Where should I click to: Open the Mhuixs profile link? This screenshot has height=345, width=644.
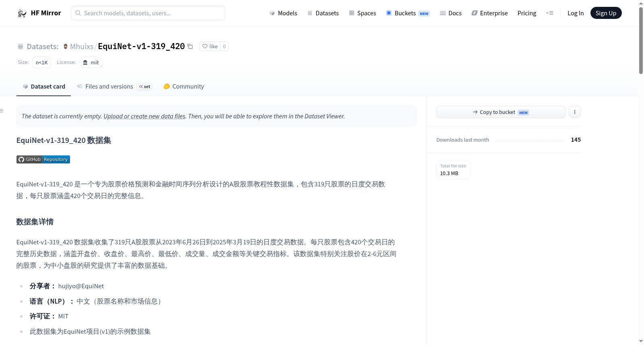click(x=82, y=47)
